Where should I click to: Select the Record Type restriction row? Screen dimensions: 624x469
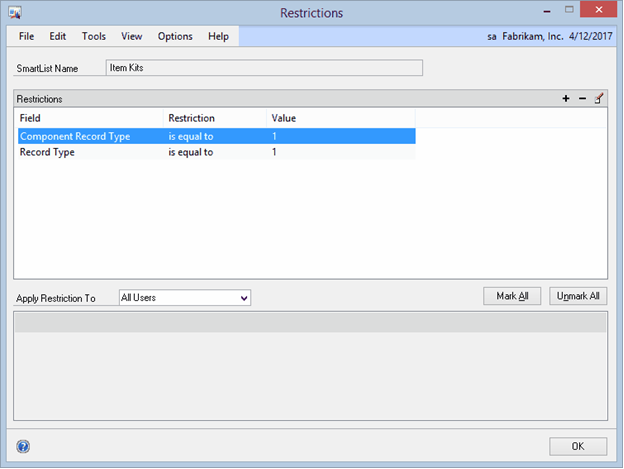(x=216, y=152)
